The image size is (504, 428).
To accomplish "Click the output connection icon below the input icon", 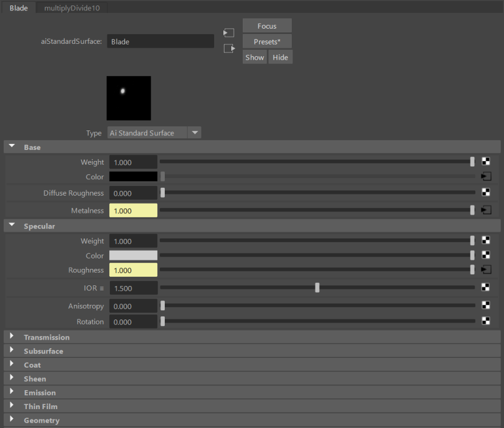I will (x=229, y=49).
